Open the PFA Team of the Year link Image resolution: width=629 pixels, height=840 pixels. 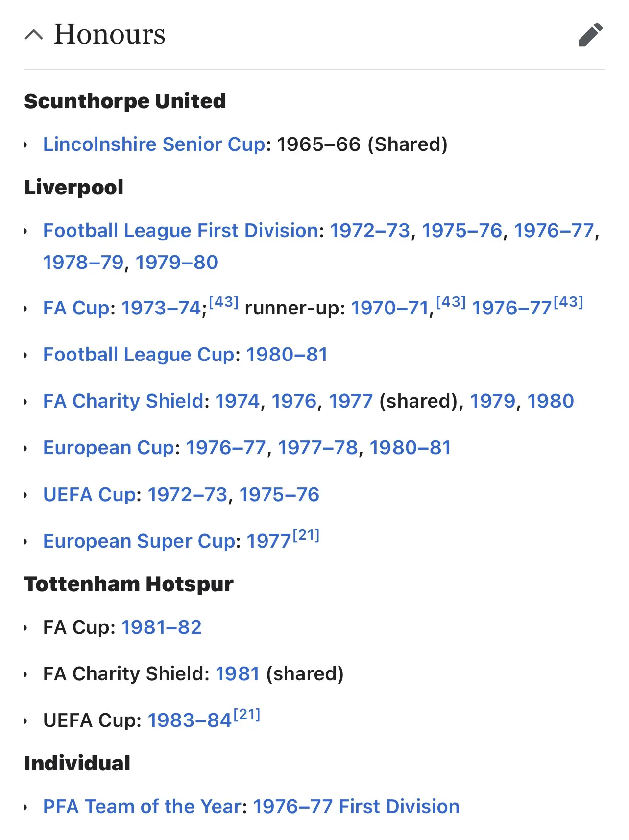click(x=145, y=807)
